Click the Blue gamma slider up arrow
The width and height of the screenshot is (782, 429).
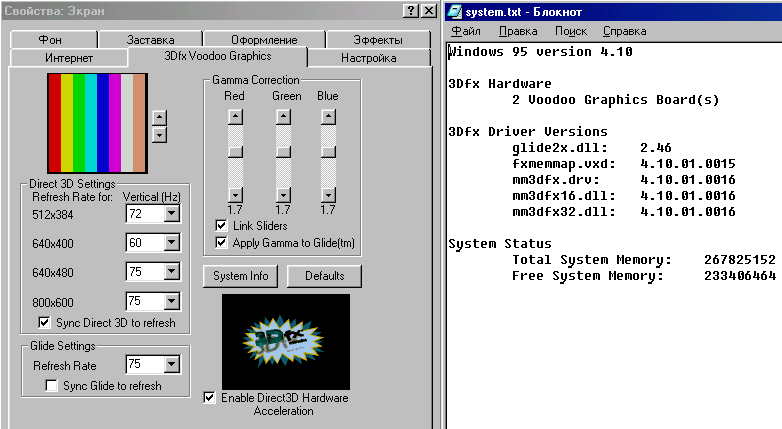[328, 117]
